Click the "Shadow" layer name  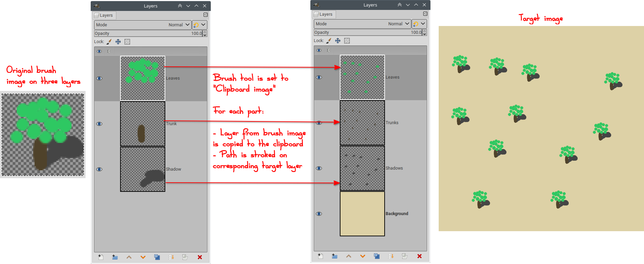click(x=173, y=169)
